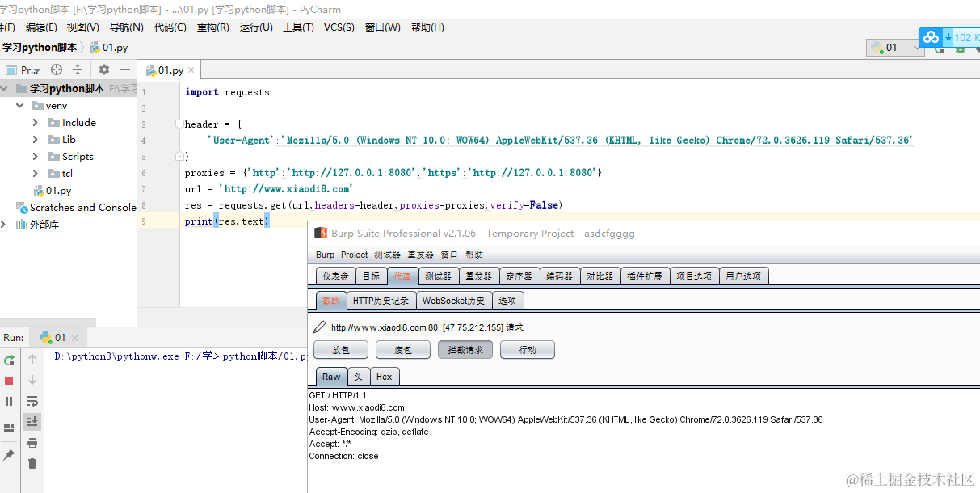This screenshot has width=980, height=493.
Task: Open Burp's 插件扩展 tab
Action: coord(645,276)
